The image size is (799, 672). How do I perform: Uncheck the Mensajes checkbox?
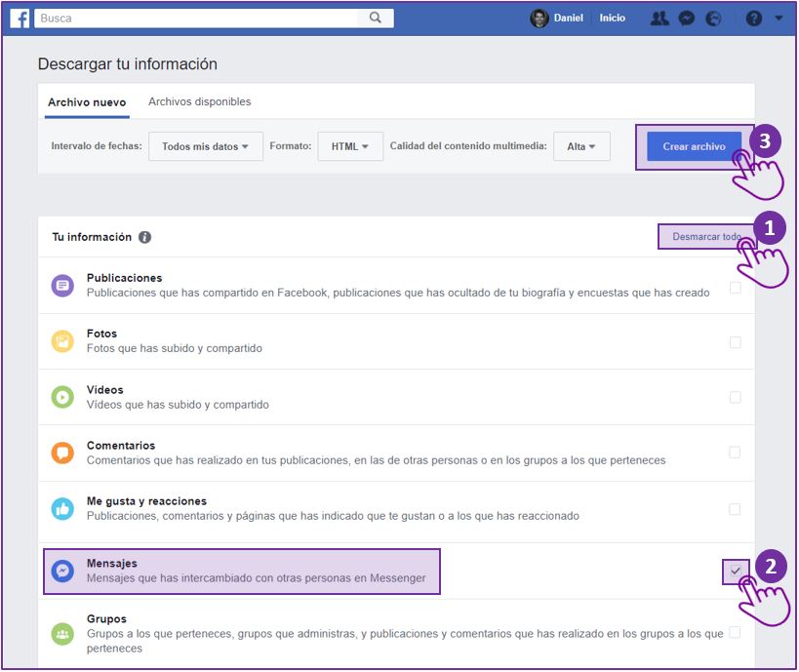click(736, 571)
